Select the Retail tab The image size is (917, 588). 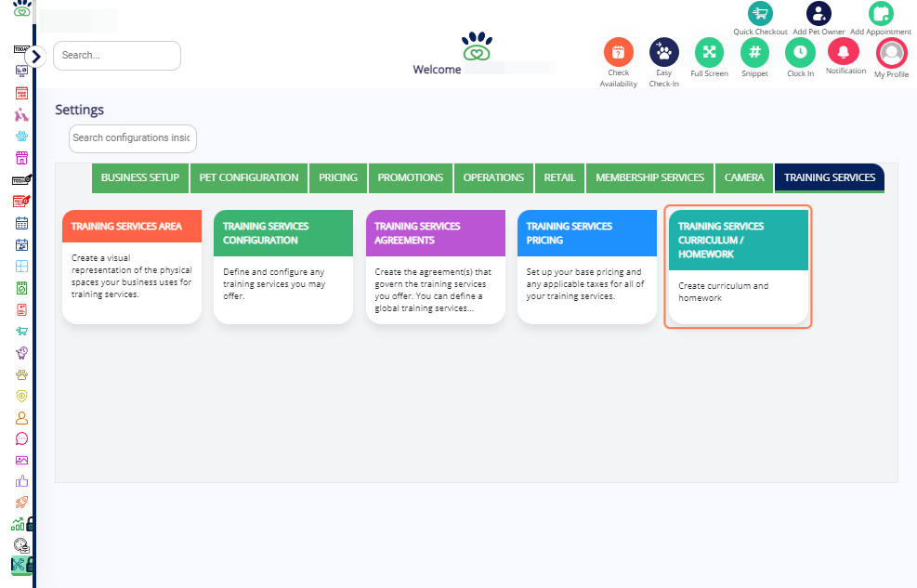point(559,177)
